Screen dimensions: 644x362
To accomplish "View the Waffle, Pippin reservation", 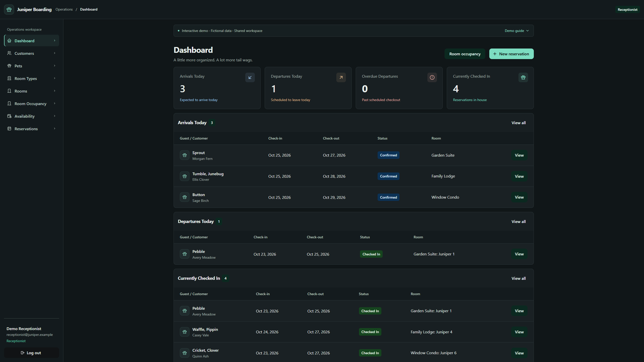I will coord(519,332).
